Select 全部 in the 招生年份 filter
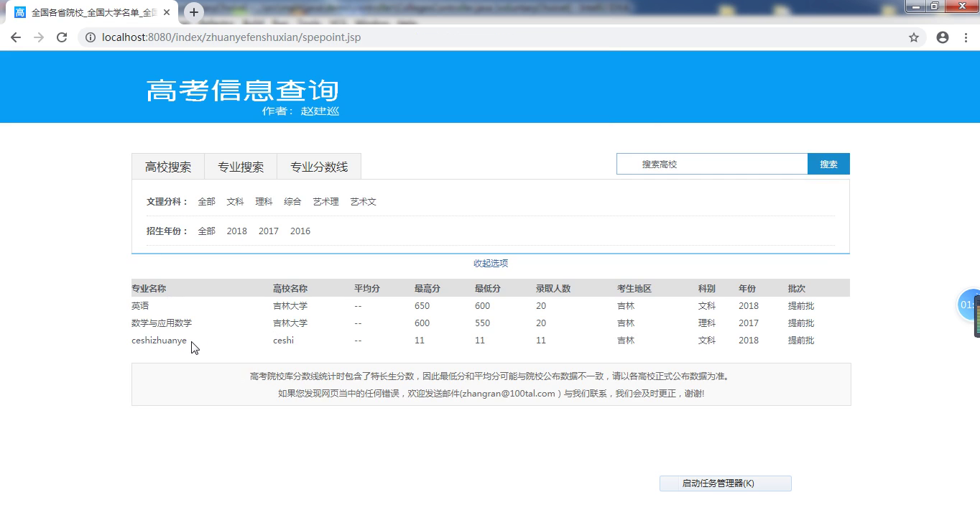 [x=206, y=231]
